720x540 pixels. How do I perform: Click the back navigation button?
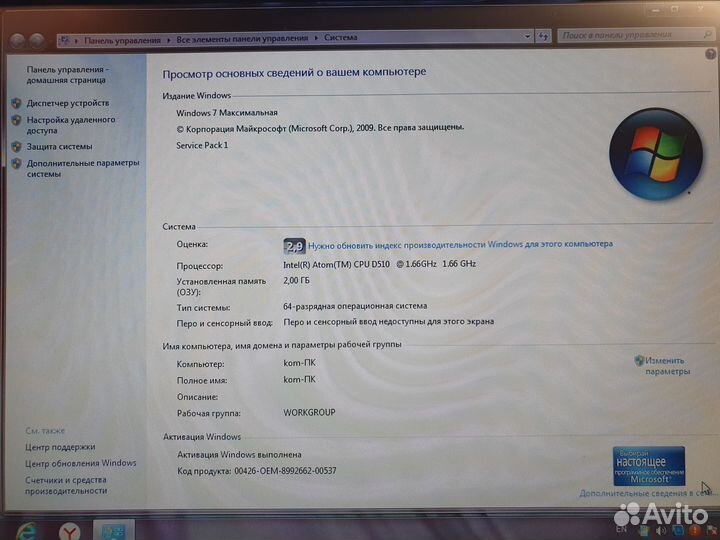pyautogui.click(x=17, y=41)
